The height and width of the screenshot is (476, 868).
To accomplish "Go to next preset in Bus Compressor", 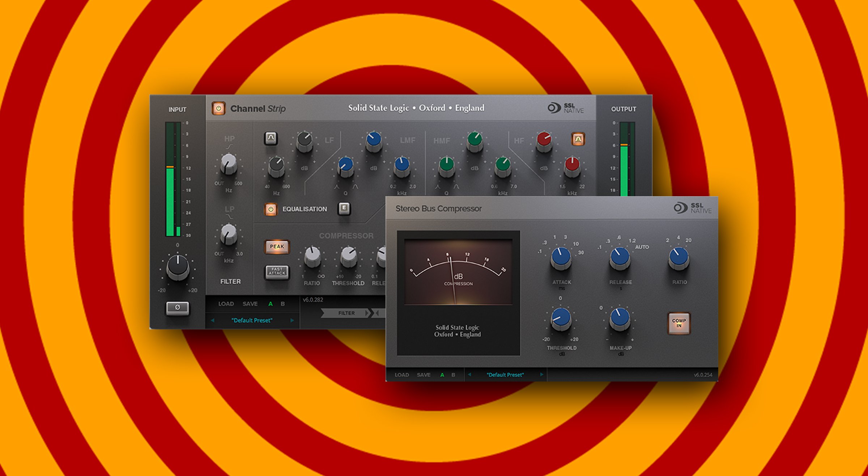I will click(541, 375).
